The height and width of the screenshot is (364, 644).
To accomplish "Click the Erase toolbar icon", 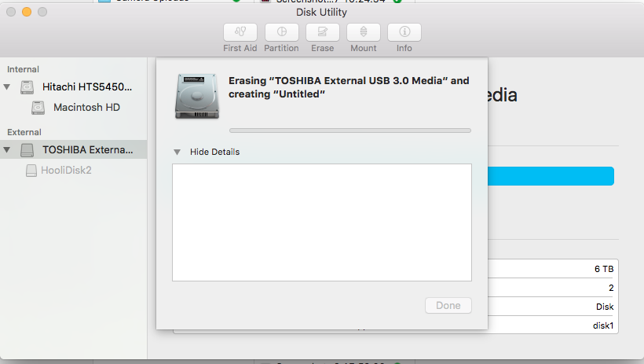I will point(323,32).
